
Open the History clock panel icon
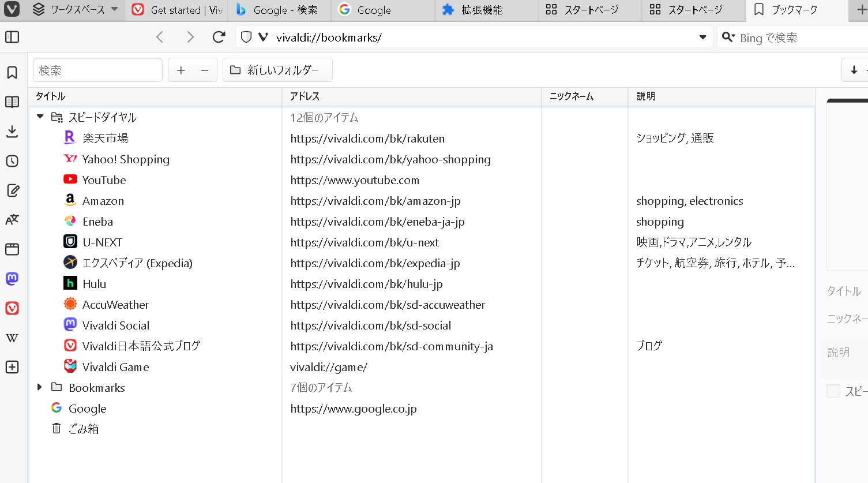tap(12, 161)
